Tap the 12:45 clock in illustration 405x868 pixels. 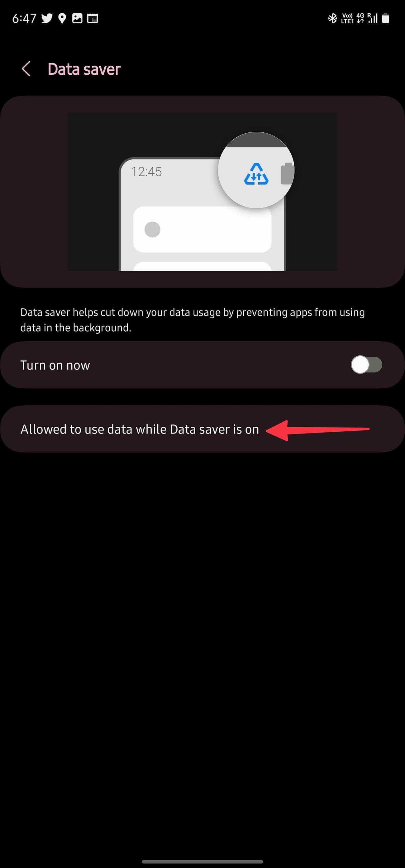tap(146, 172)
